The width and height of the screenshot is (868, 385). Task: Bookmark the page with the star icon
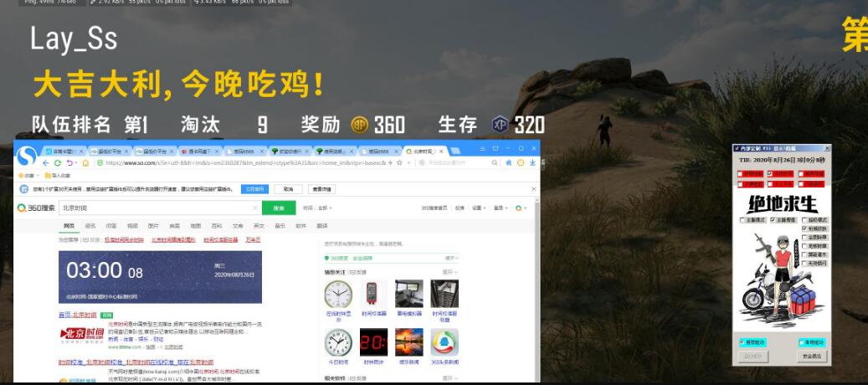click(399, 163)
